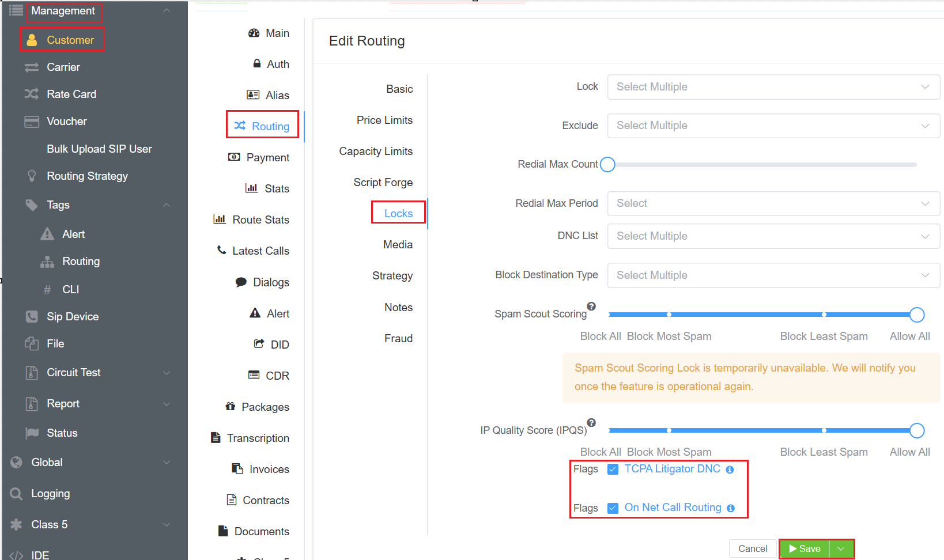Click the IP Quality Score help icon
The height and width of the screenshot is (560, 944).
click(x=591, y=422)
